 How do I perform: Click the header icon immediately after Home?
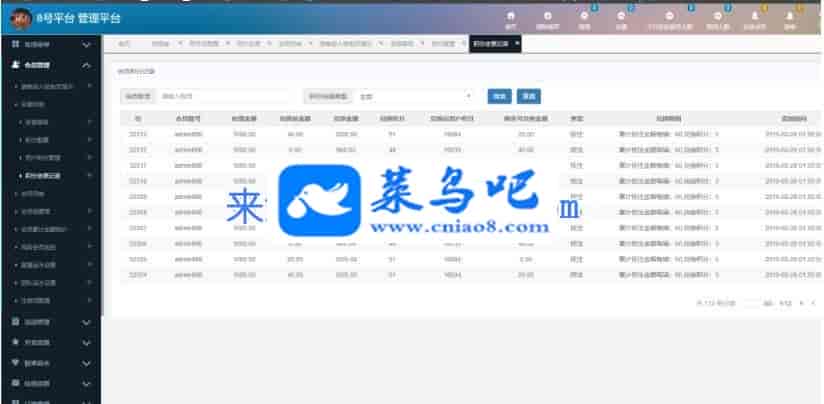click(x=548, y=20)
